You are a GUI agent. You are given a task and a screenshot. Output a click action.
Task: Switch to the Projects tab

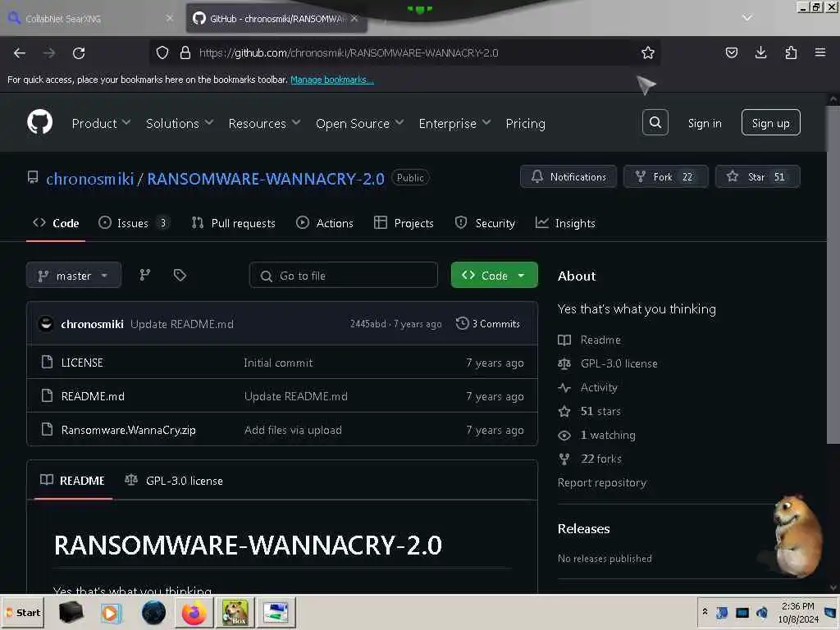(x=404, y=223)
